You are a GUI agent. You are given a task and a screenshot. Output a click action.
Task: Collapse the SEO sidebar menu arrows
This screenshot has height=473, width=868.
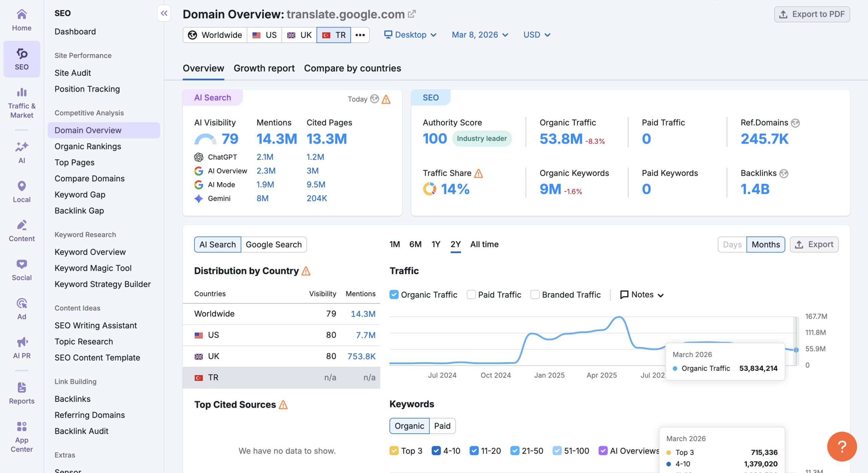(x=164, y=14)
